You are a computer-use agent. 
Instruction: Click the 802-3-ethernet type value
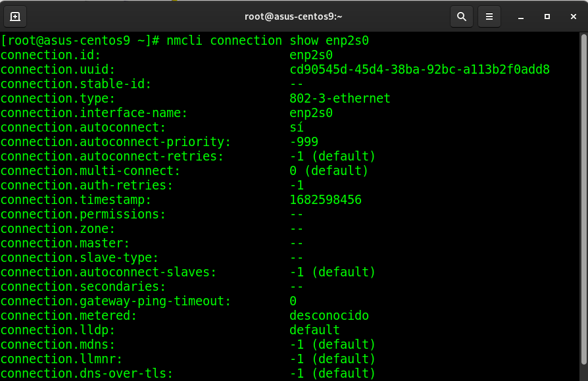coord(339,98)
